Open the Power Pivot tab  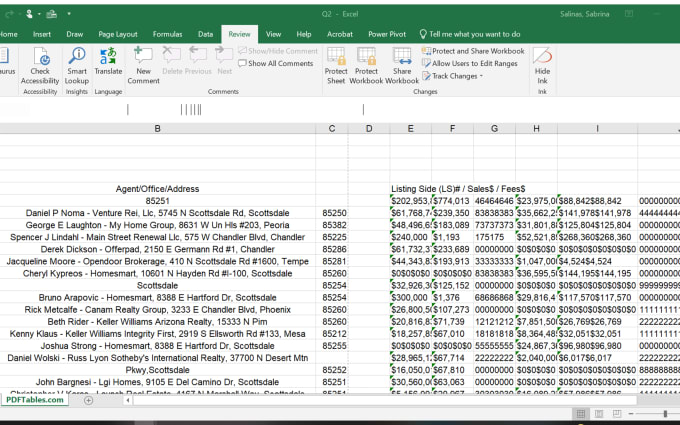(x=387, y=34)
